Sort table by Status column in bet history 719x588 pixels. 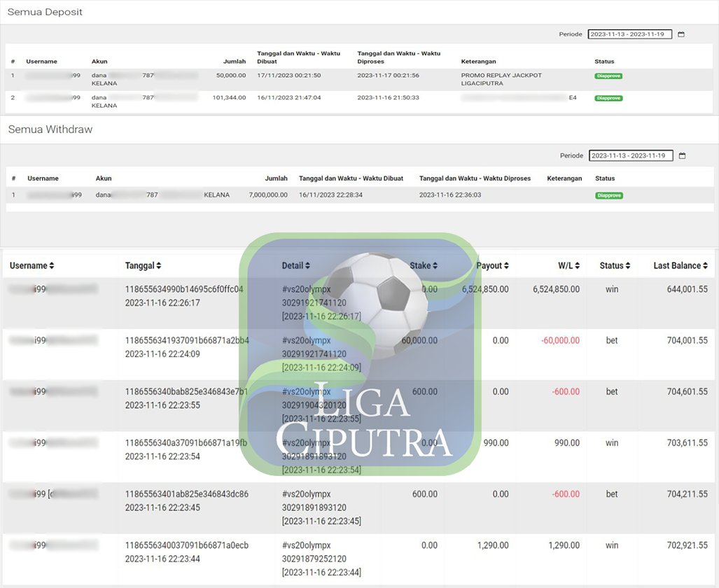point(615,265)
